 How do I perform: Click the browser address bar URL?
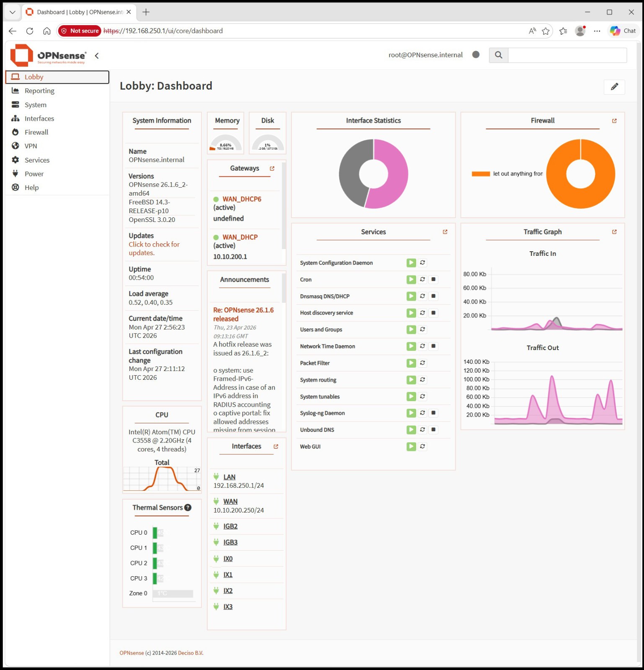(163, 31)
